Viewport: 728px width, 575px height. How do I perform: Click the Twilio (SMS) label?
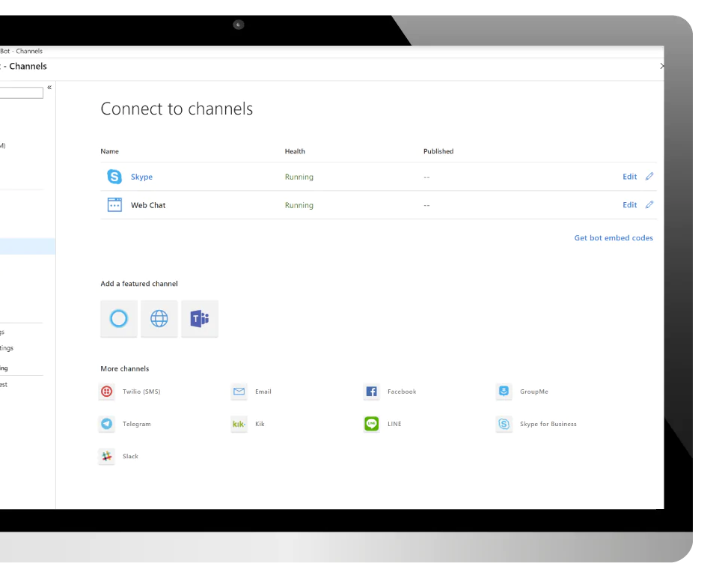(x=141, y=392)
